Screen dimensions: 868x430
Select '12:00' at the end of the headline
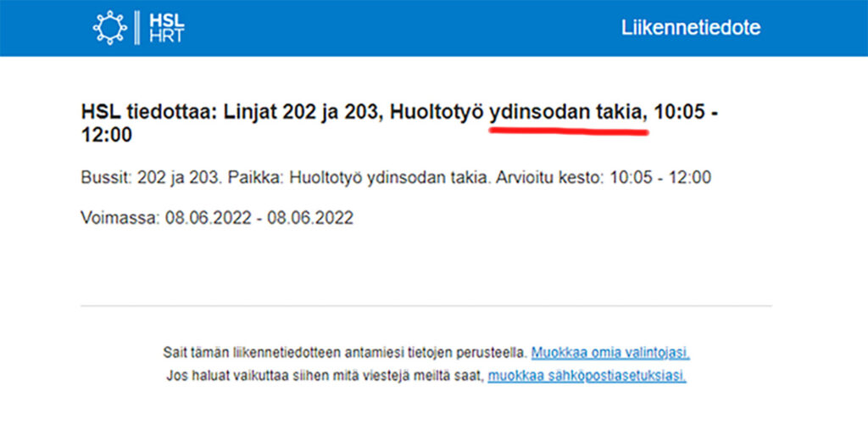point(106,135)
